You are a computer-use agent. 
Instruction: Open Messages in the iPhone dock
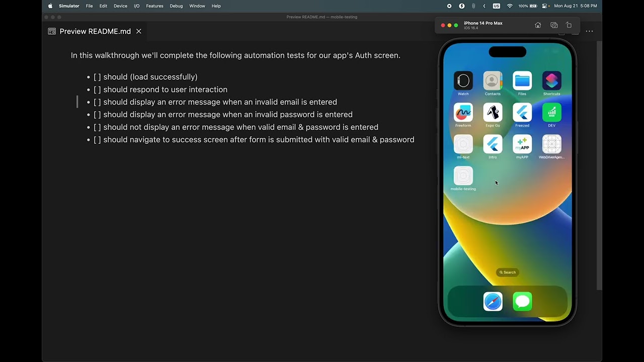coord(522,302)
